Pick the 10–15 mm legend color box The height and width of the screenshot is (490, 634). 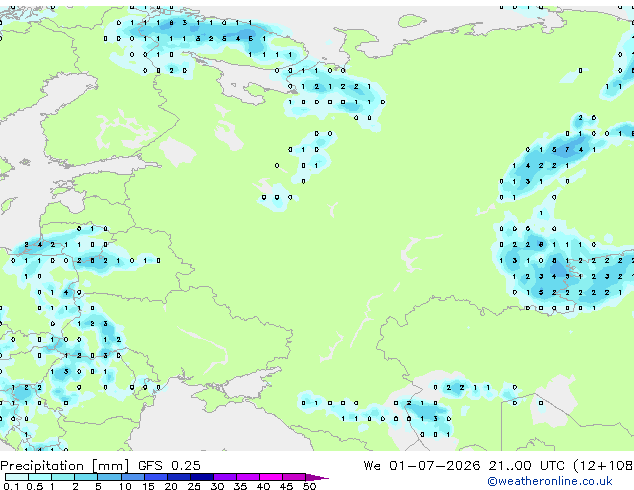click(133, 477)
